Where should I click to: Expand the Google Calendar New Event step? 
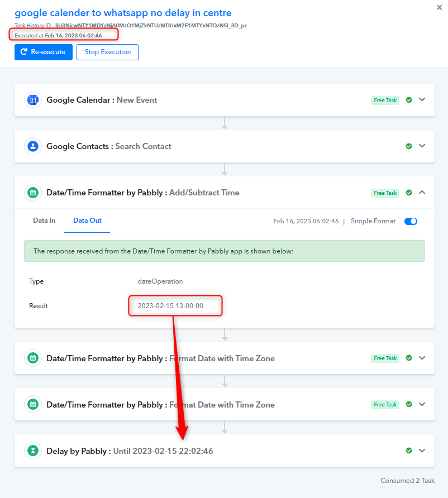422,100
